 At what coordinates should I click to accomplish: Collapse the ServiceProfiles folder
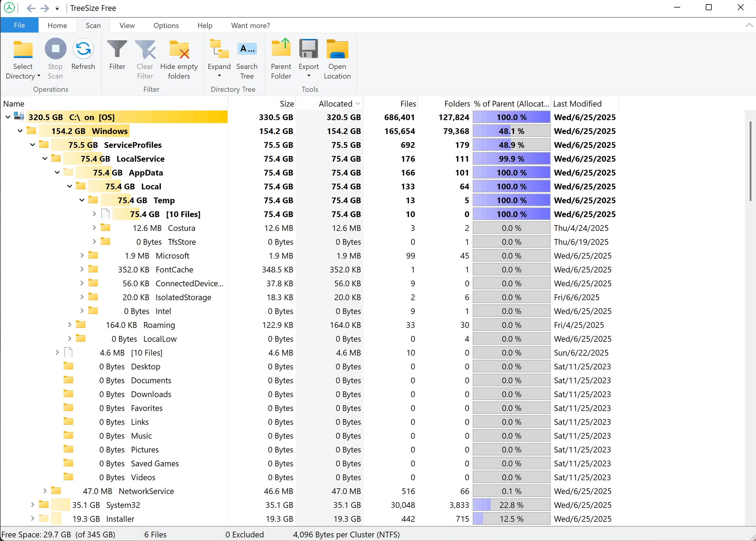[x=32, y=145]
